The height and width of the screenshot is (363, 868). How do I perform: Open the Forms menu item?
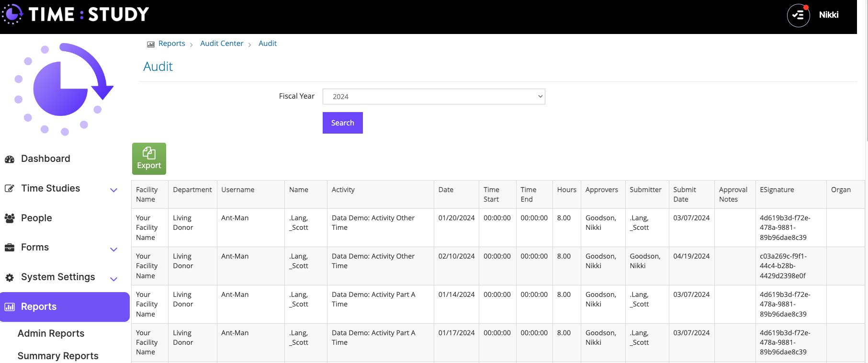[x=35, y=247]
